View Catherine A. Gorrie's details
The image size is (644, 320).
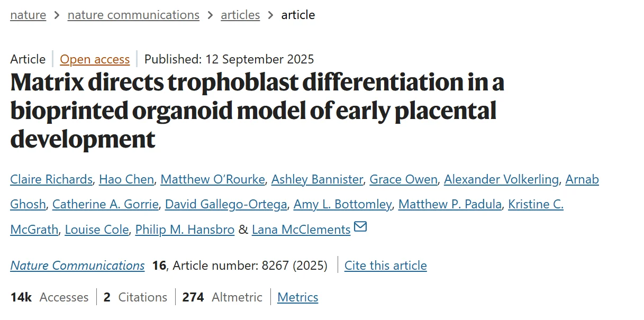tap(105, 204)
